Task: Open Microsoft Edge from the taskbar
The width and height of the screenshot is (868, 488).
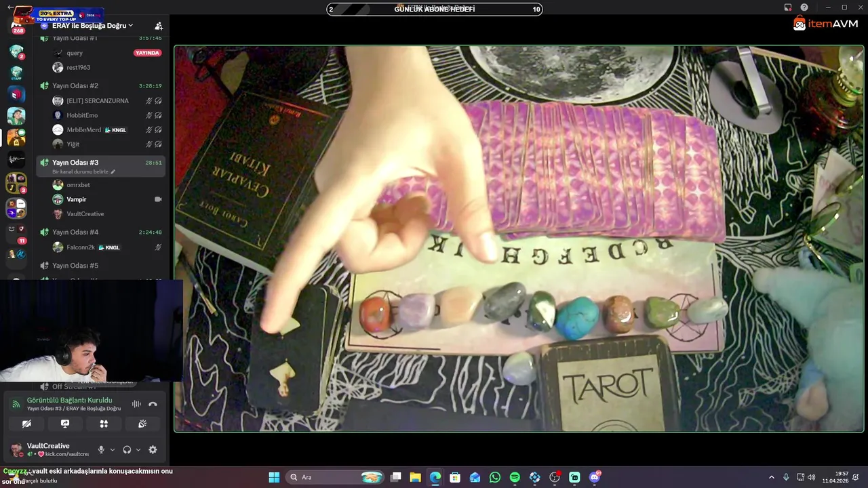Action: tap(435, 477)
